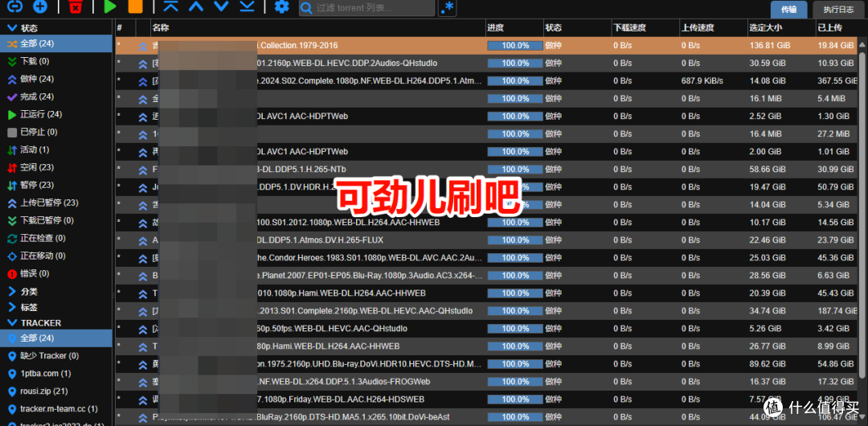The width and height of the screenshot is (868, 426).
Task: Click seeding icon of the 16.37 GiB torrent
Action: click(143, 382)
